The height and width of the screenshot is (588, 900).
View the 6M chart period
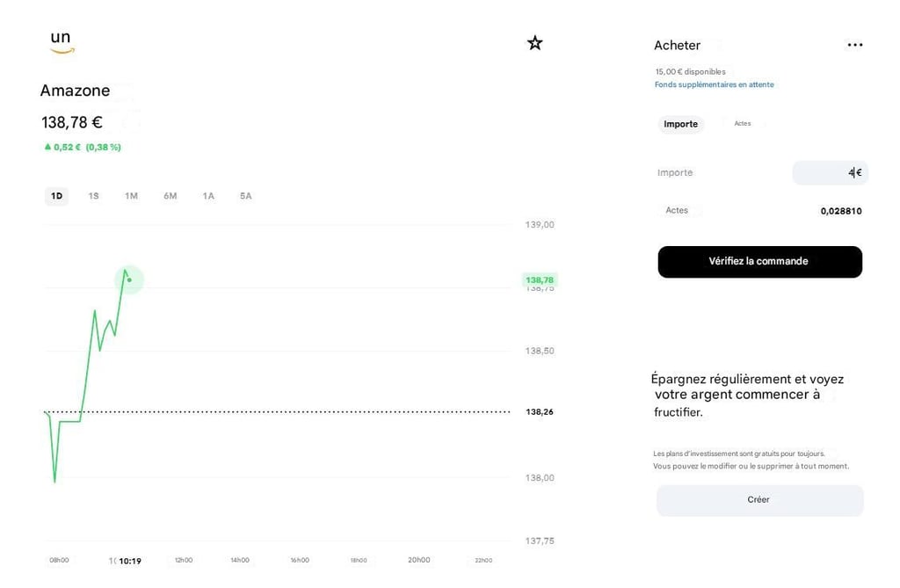(170, 195)
